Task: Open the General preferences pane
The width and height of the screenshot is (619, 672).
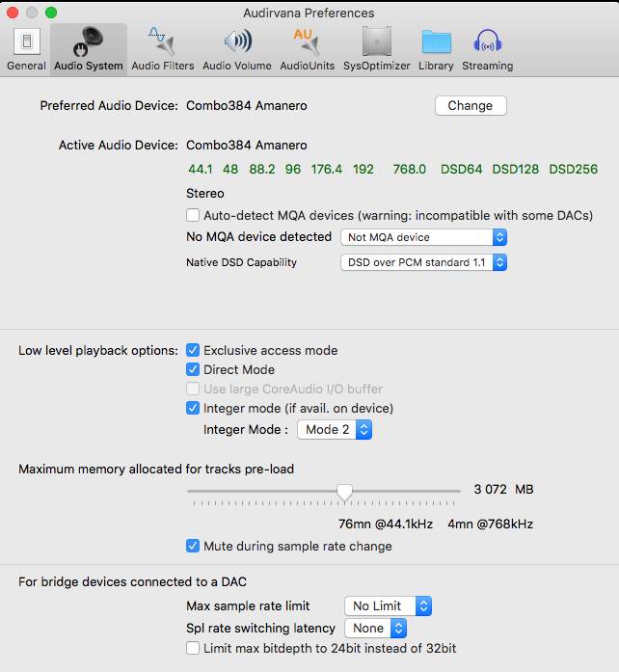Action: pyautogui.click(x=26, y=49)
